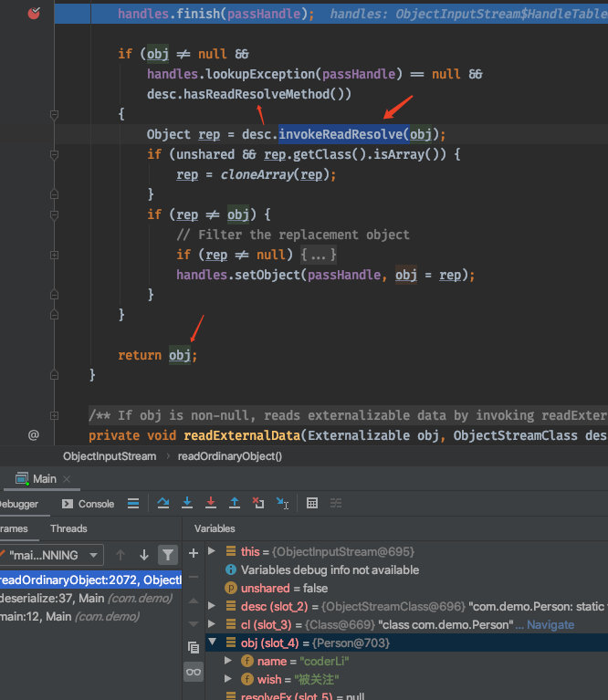Click the Trace Current Stream Chain icon
The height and width of the screenshot is (700, 608).
click(336, 503)
